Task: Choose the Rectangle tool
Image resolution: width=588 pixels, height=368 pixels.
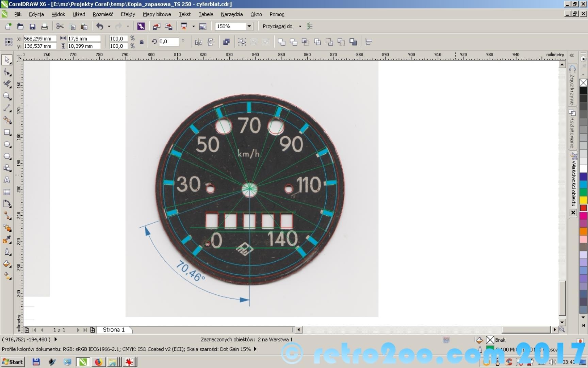Action: 7,133
